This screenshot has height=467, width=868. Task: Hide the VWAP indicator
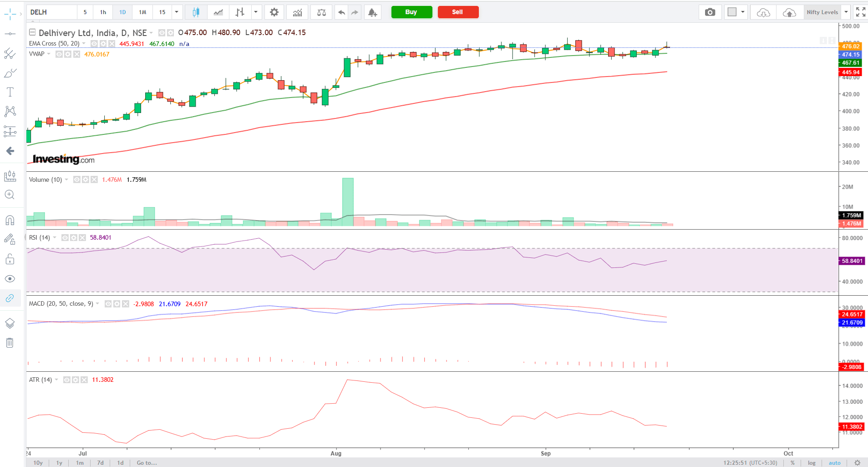coord(59,54)
